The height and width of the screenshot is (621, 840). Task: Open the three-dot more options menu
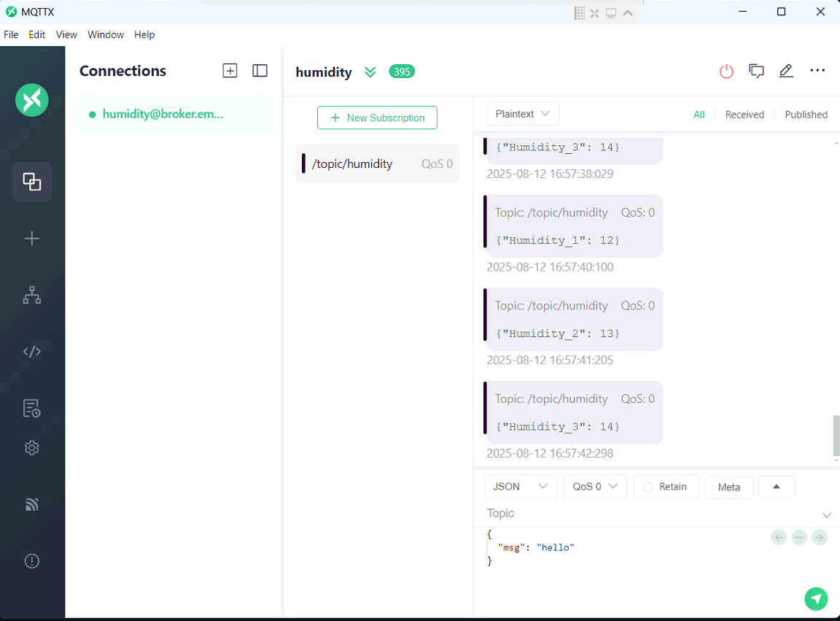pos(817,71)
